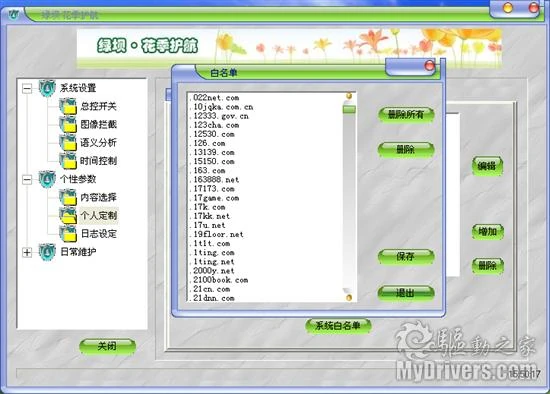
Task: Click the 语义分析 folder icon
Action: (x=68, y=142)
